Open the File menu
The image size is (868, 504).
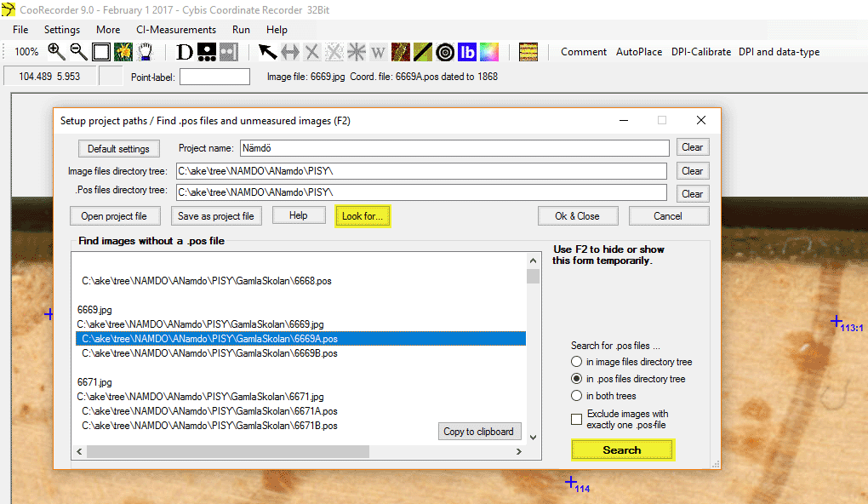pos(20,30)
